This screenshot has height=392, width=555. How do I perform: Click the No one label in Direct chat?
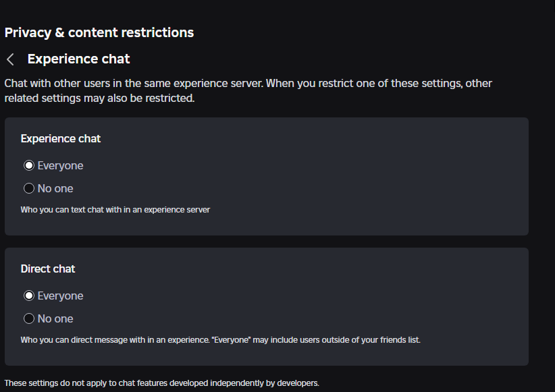pyautogui.click(x=55, y=318)
